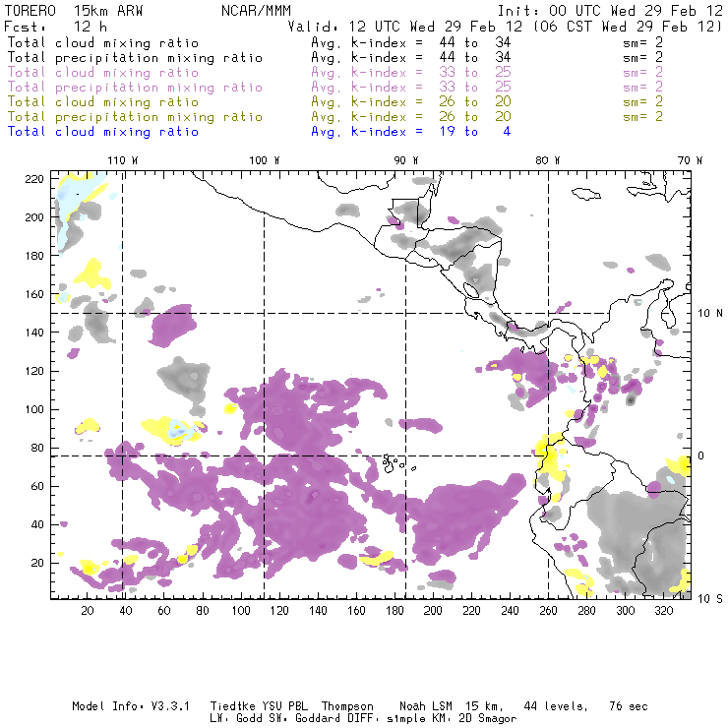Click 'sm= 2' on the black cloud mixing row
Viewport: 728px width, 728px height.
pos(642,42)
